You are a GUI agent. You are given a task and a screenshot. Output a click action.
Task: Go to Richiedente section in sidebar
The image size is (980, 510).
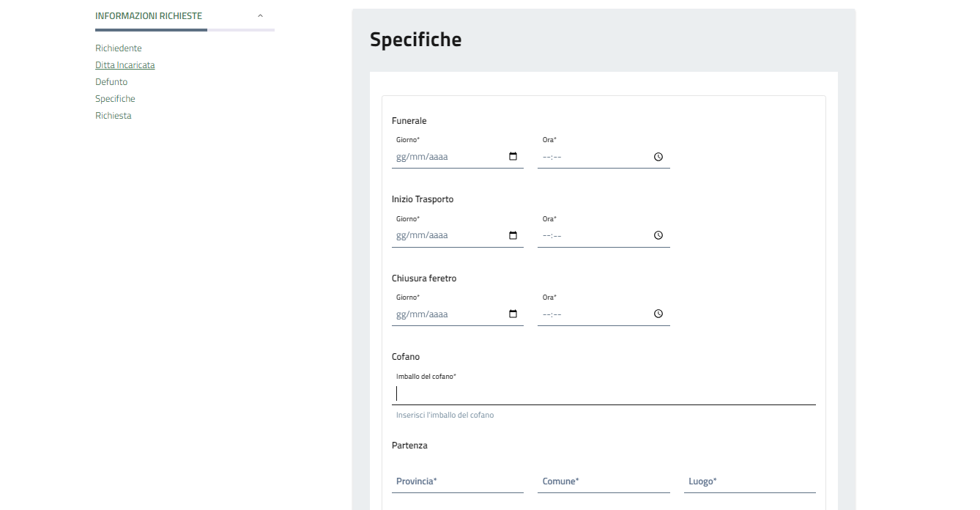119,48
